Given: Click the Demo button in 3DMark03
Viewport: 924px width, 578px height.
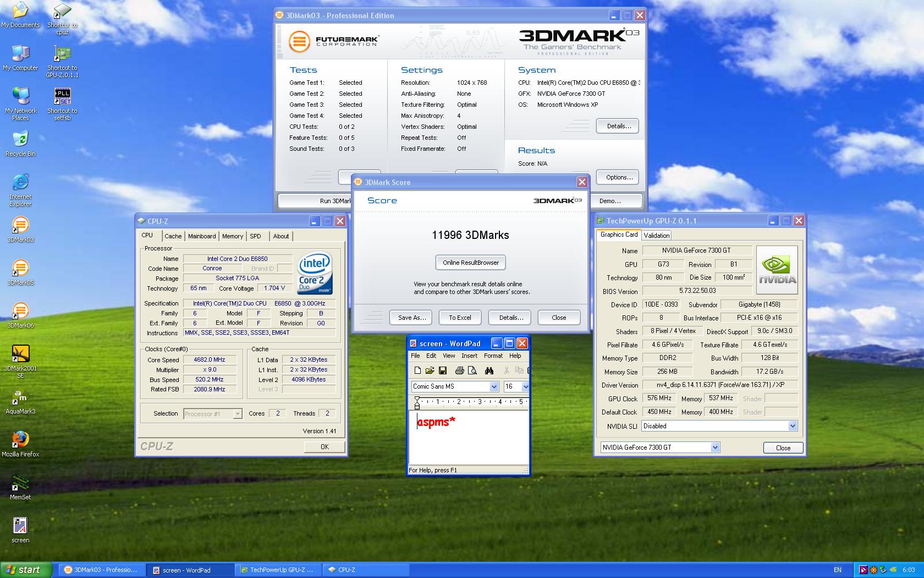Looking at the screenshot, I should [615, 201].
